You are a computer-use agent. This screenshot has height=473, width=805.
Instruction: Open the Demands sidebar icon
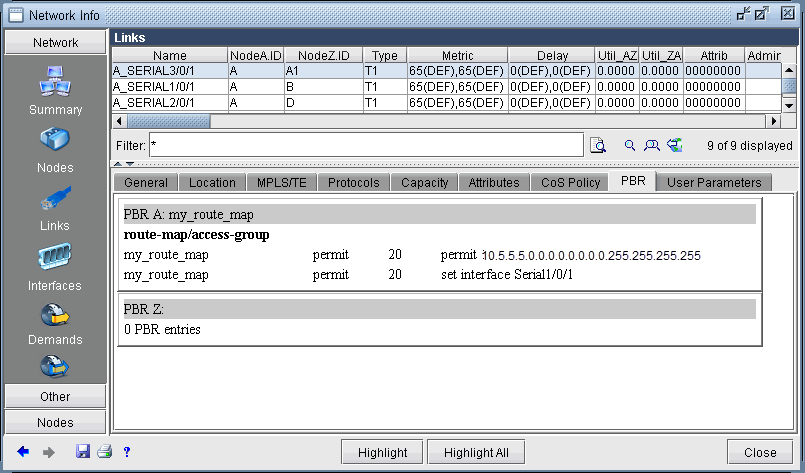click(55, 317)
